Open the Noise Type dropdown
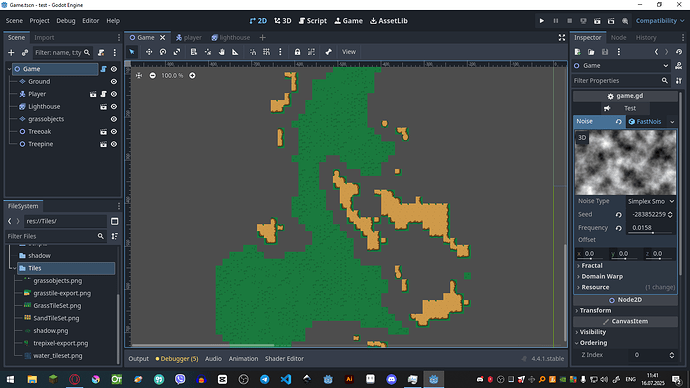The width and height of the screenshot is (690, 388). (651, 201)
